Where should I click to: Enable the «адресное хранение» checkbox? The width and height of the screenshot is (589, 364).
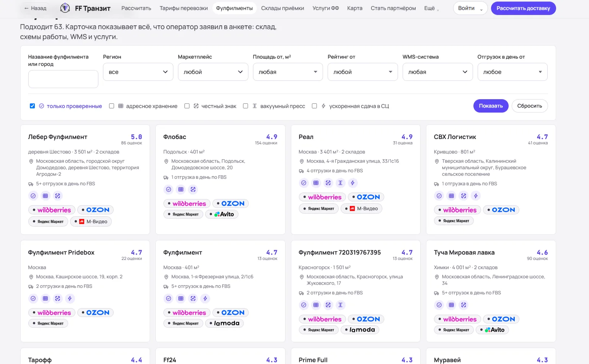[x=111, y=106]
